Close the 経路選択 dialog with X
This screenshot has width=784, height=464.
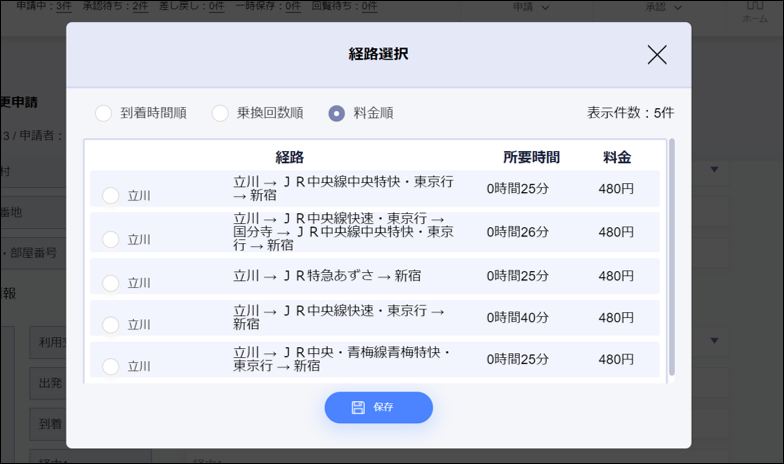click(657, 55)
